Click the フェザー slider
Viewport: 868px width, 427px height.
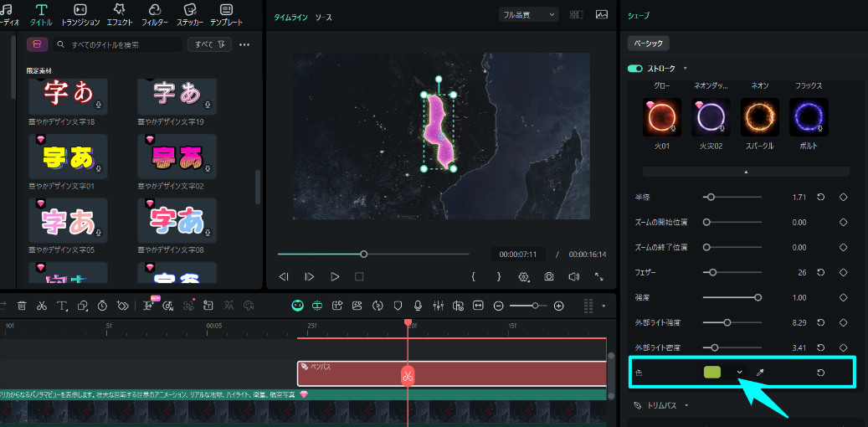(732, 272)
